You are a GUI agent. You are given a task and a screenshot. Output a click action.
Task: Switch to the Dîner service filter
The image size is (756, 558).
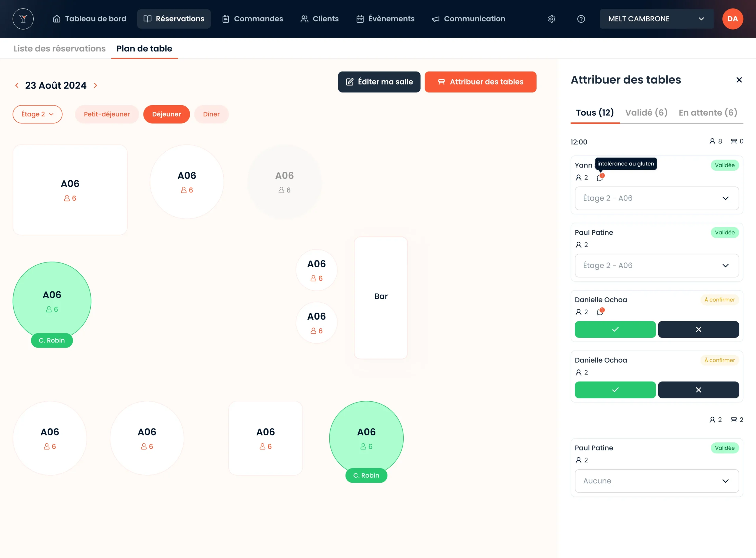tap(211, 114)
